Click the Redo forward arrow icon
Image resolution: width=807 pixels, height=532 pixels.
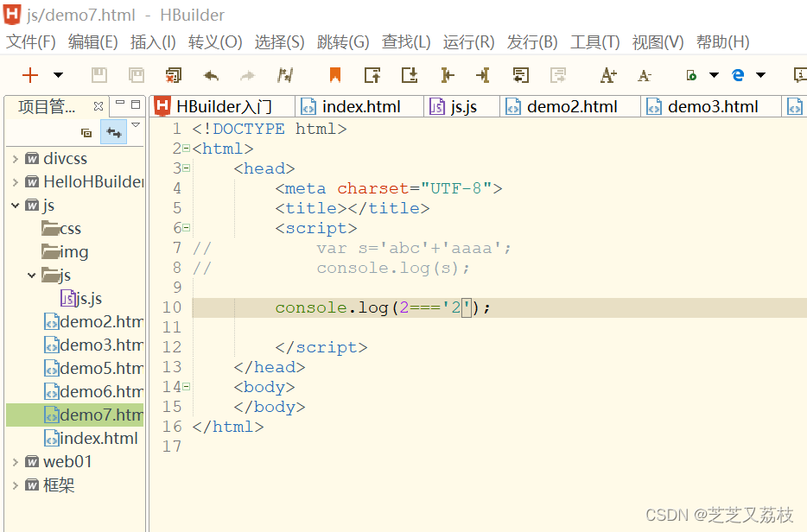pos(248,76)
